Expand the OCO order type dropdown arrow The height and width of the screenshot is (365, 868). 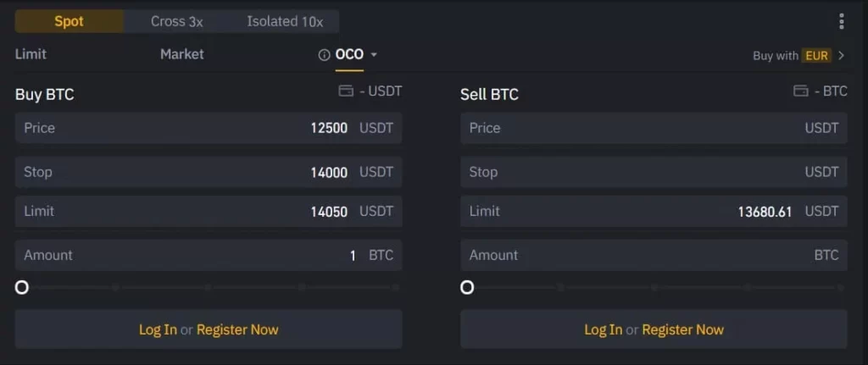coord(374,55)
